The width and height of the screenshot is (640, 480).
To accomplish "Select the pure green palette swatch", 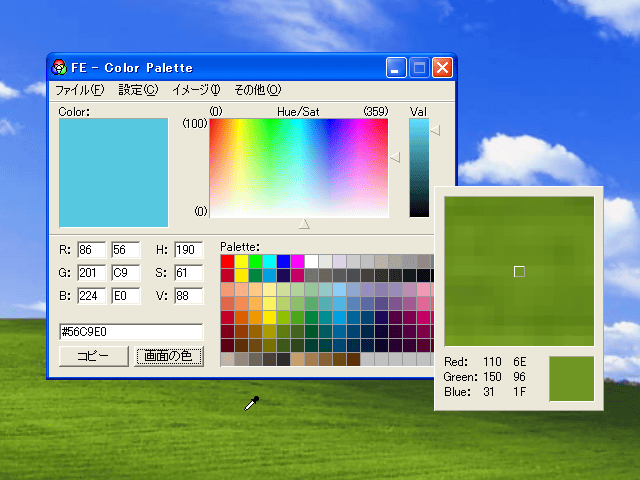I will (x=256, y=261).
